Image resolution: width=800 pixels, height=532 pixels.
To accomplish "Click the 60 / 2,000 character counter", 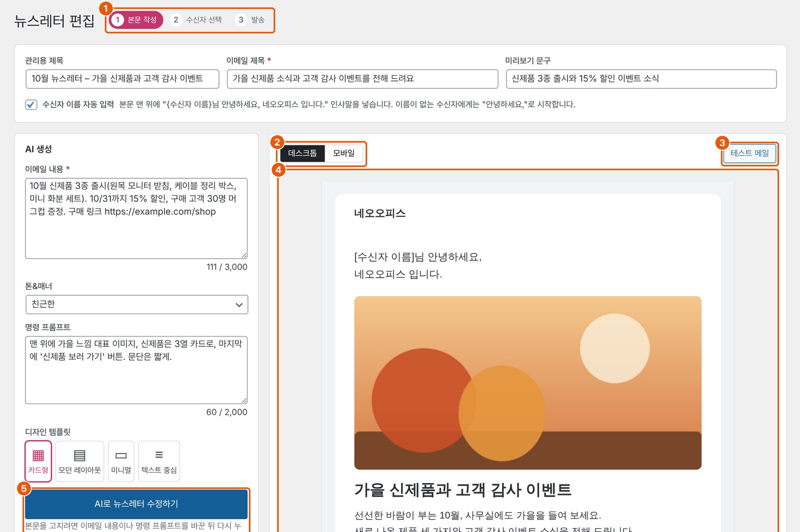I will coord(227,413).
